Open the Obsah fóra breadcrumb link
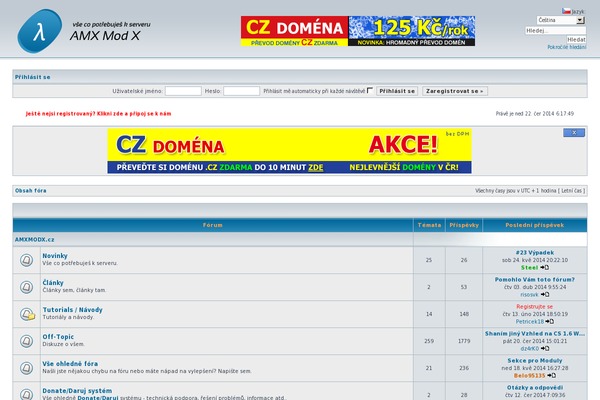 click(31, 190)
